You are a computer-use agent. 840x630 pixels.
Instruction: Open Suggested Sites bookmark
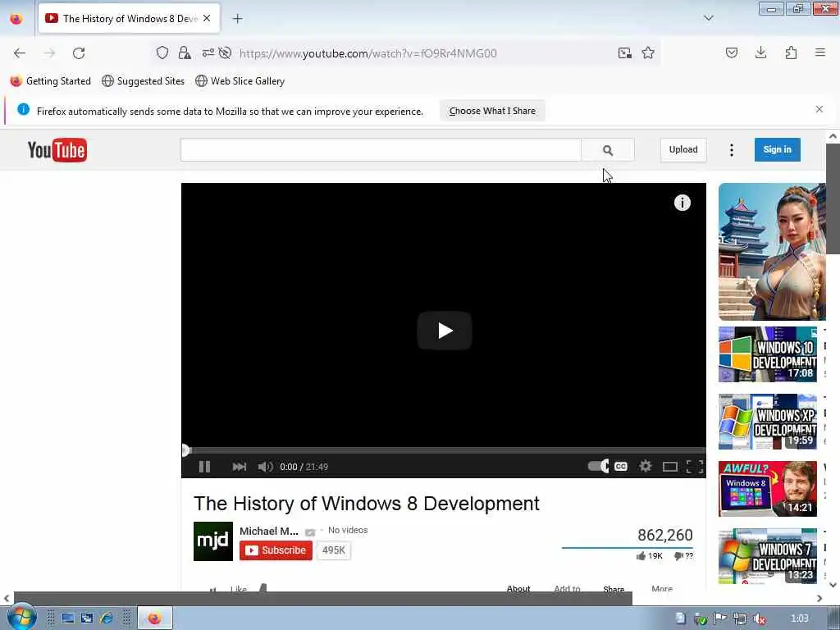point(143,81)
